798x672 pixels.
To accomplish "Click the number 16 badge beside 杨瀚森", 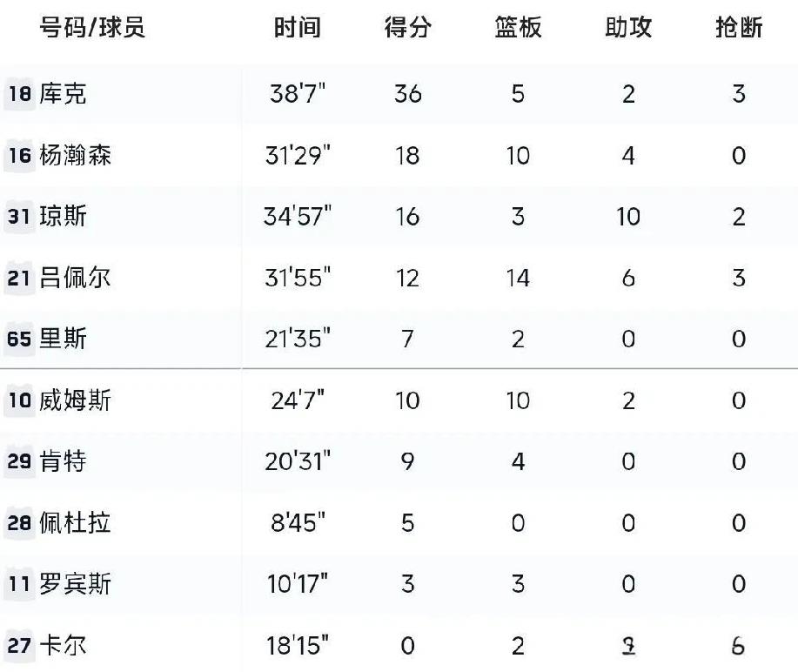I will (x=19, y=156).
